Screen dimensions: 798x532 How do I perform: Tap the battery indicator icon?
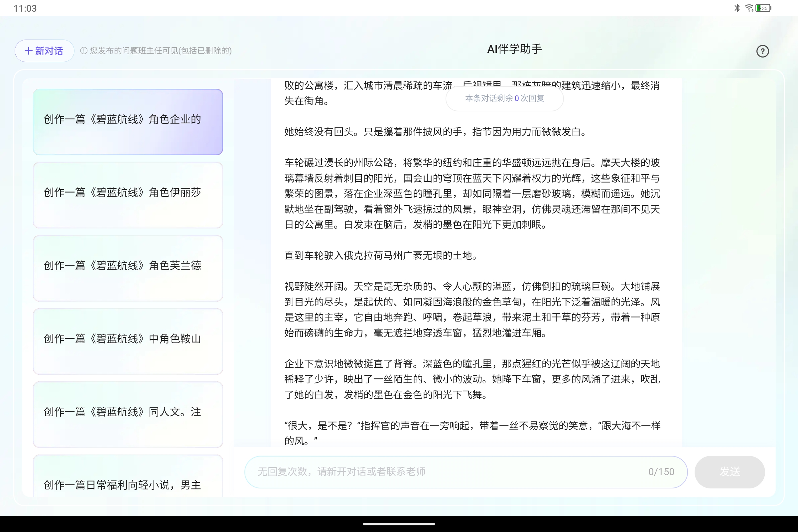(x=763, y=8)
